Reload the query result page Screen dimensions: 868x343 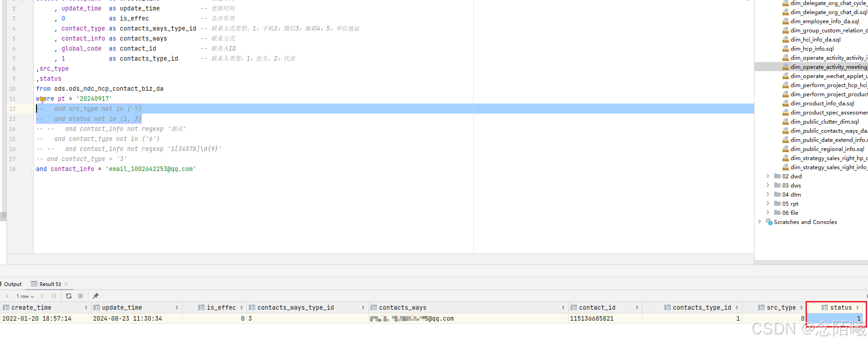69,296
